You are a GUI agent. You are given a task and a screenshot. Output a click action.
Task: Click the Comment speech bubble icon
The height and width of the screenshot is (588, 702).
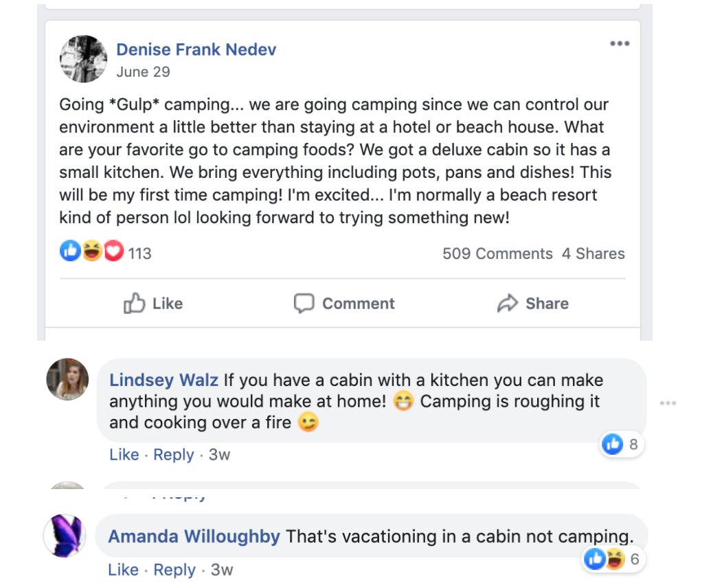304,304
